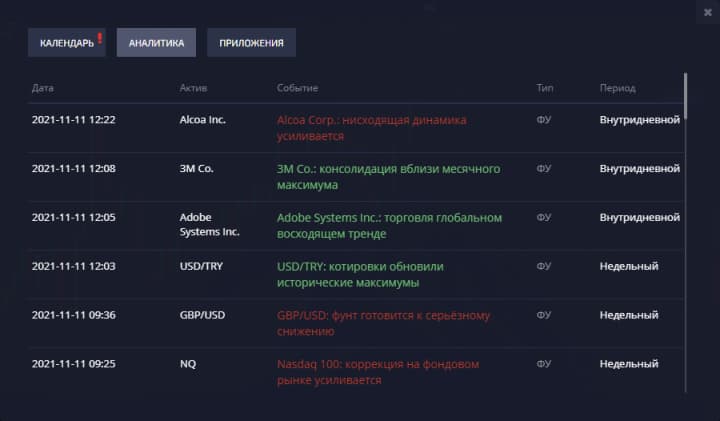Viewport: 720px width, 421px height.
Task: Open 3M Co. consolidation analysis link
Action: pyautogui.click(x=388, y=176)
